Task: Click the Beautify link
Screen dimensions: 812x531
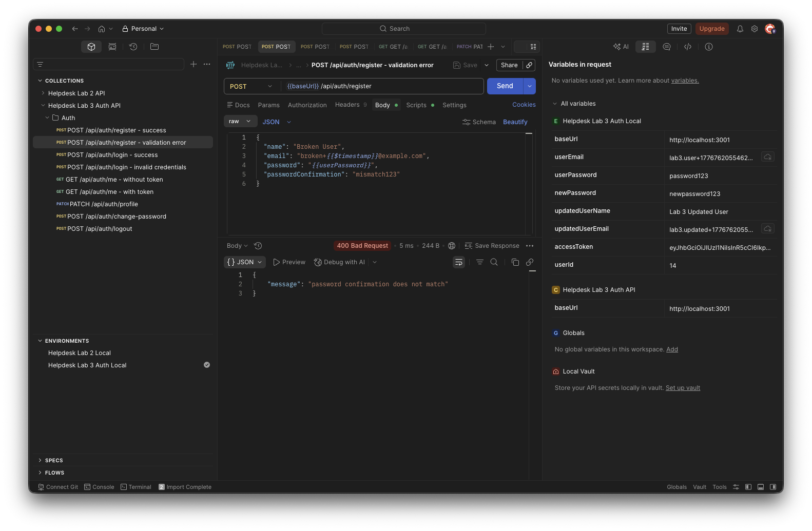Action: [x=515, y=122]
